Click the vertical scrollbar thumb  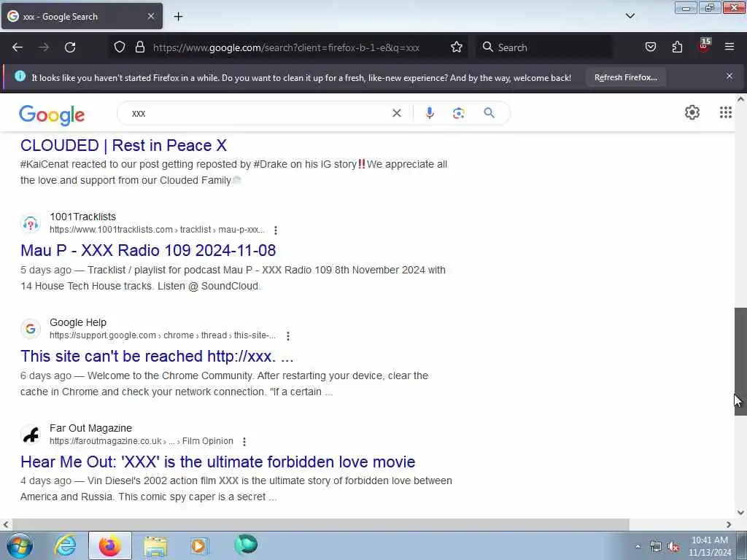pos(740,362)
